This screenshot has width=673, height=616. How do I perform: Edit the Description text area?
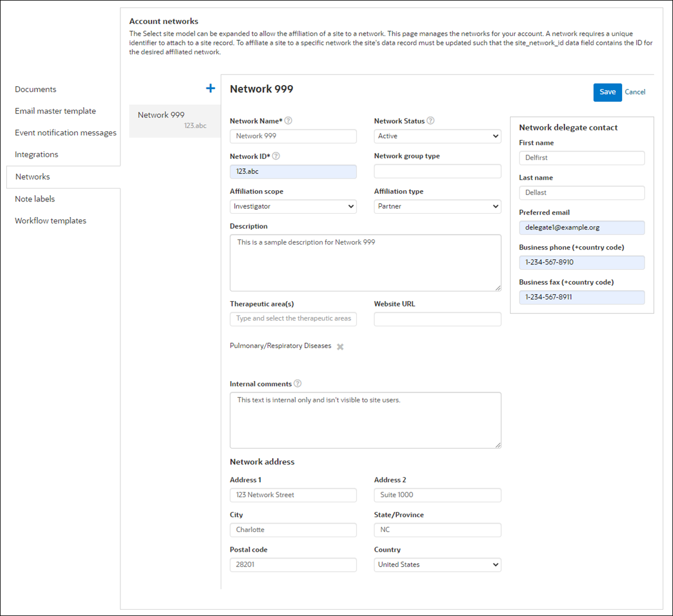coord(366,263)
